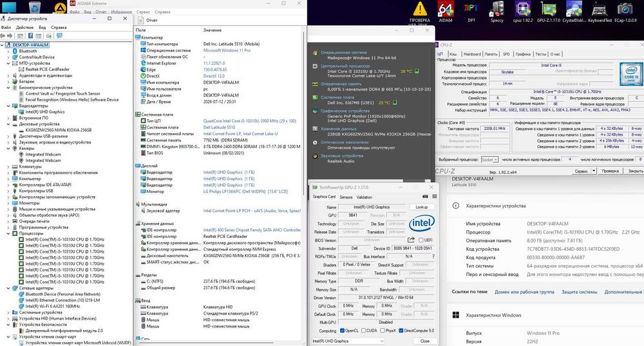Expand the Bluetooth node in Device Manager
The image size is (644, 346).
click(x=8, y=51)
